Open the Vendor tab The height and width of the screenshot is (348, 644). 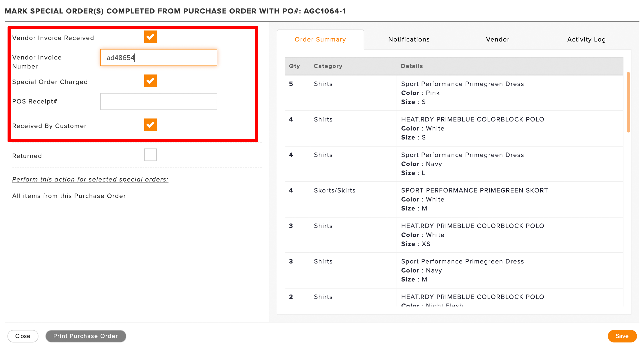coord(498,39)
